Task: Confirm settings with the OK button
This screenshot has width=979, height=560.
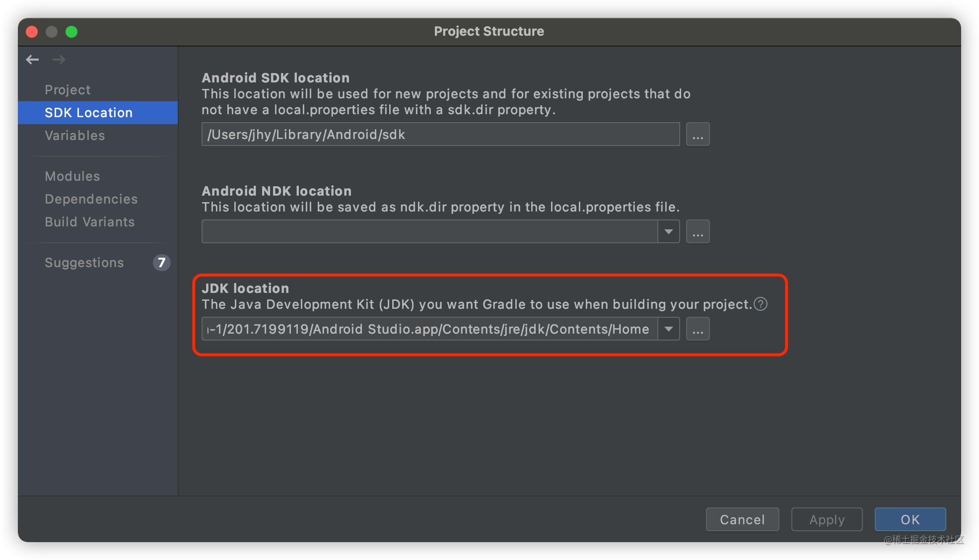Action: click(x=910, y=519)
